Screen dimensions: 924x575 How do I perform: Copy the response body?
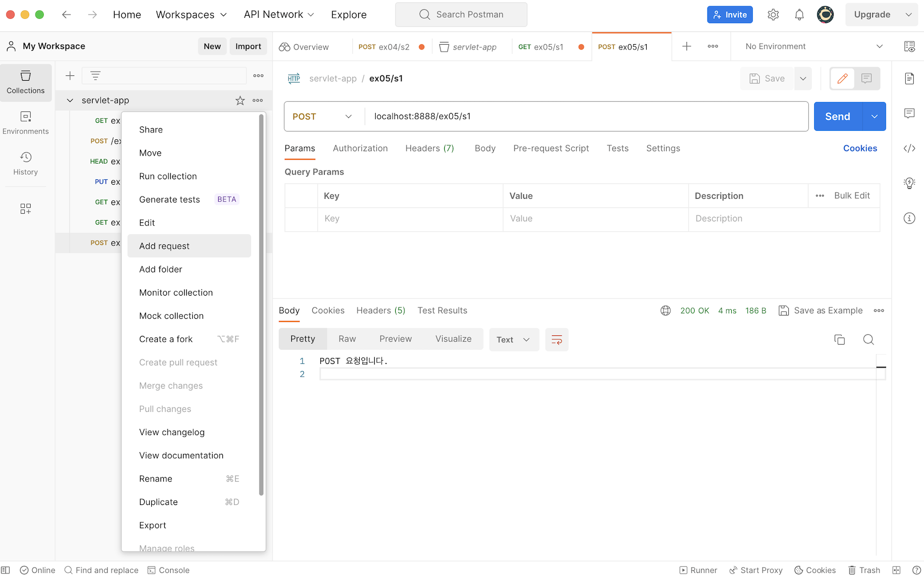(839, 340)
